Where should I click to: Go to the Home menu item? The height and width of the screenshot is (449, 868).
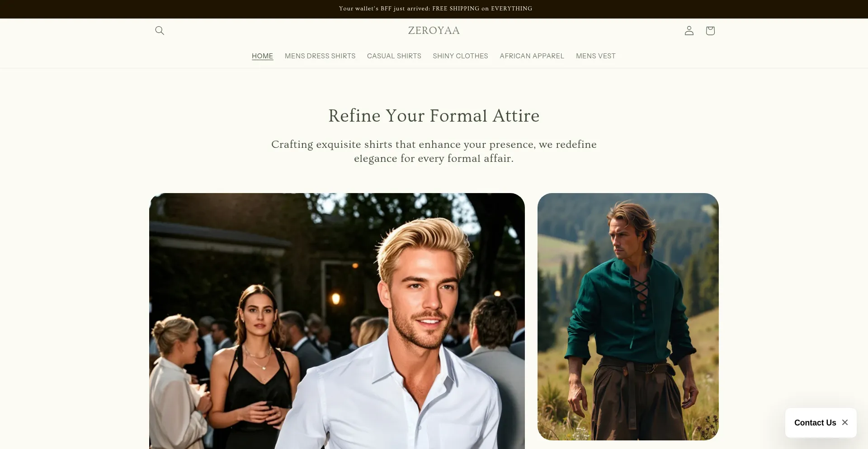click(x=262, y=56)
